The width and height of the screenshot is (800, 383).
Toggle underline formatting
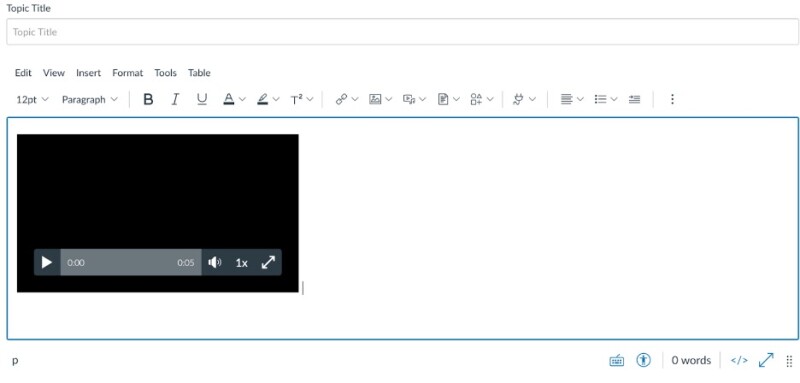[x=202, y=99]
